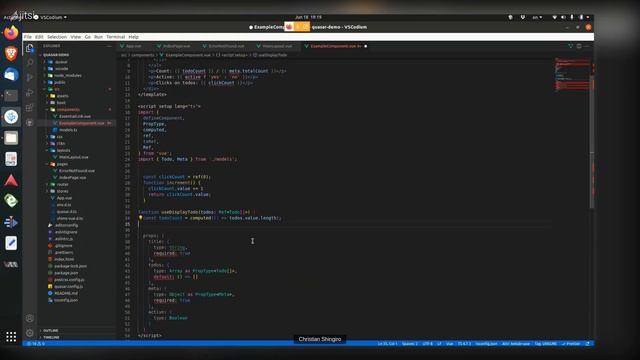The width and height of the screenshot is (640, 360).
Task: Open MainLayout.vue in the explorer tree
Action: pyautogui.click(x=73, y=157)
